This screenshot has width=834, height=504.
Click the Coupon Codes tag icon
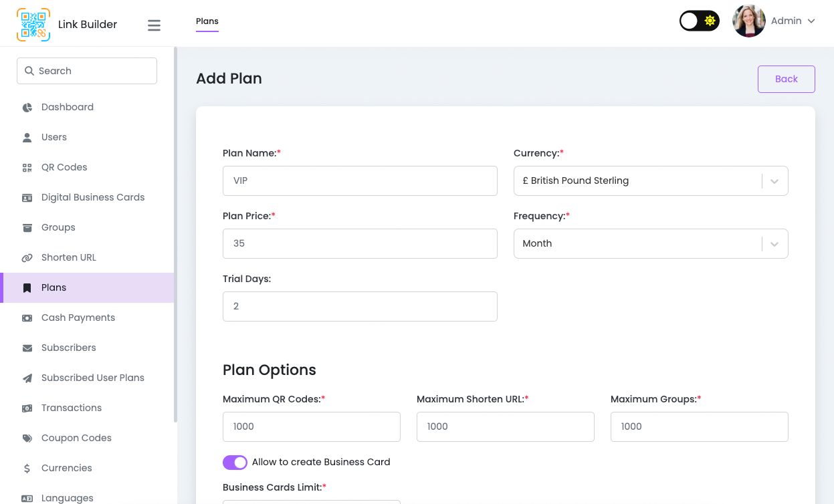pos(27,438)
